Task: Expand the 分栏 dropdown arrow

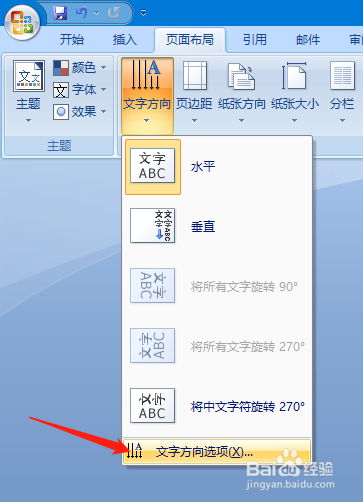Action: click(x=342, y=120)
